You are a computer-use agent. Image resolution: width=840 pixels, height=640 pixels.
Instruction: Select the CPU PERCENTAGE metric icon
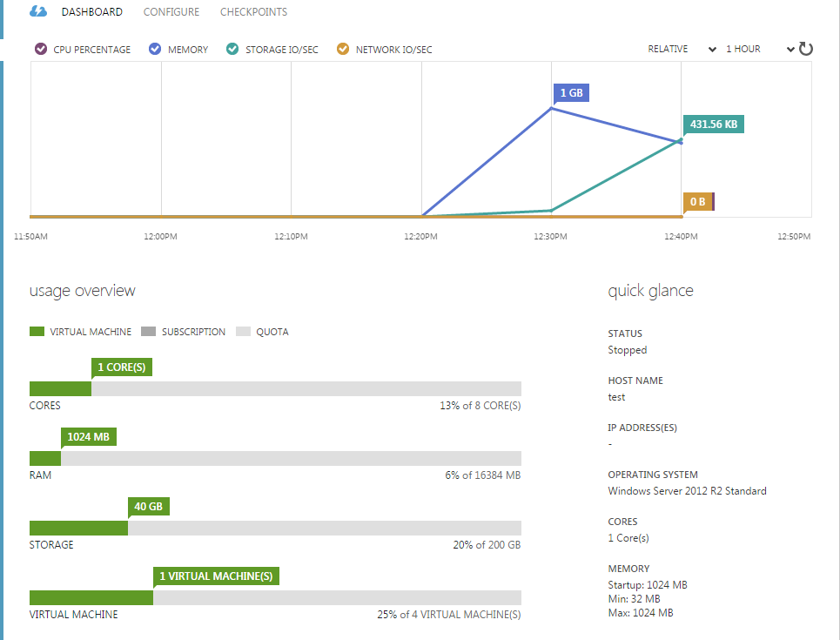(x=38, y=49)
